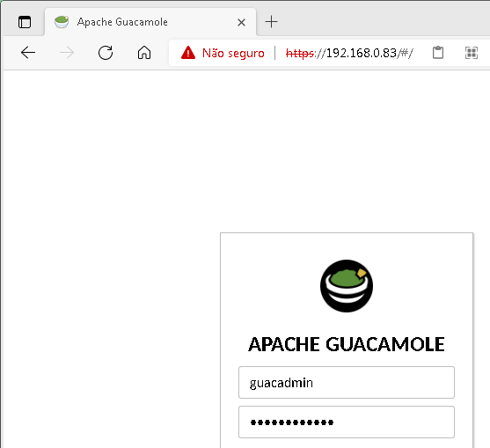Image resolution: width=490 pixels, height=448 pixels.
Task: Select the Apache Guacamole browser tab
Action: 150,22
